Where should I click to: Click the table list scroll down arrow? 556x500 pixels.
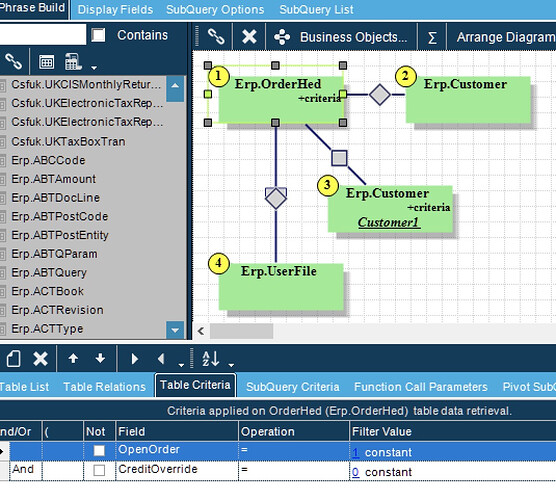pos(175,330)
